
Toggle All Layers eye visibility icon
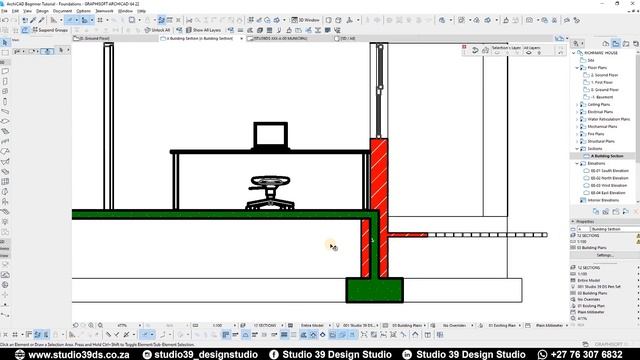(x=529, y=53)
